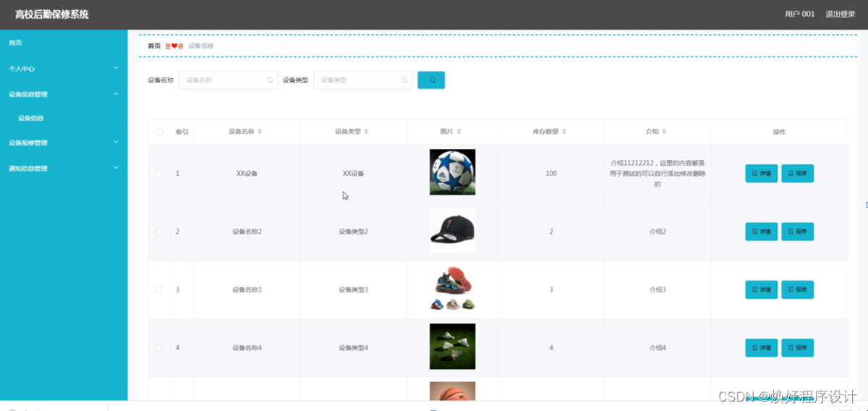Open 详情 for XX设备 row

762,174
